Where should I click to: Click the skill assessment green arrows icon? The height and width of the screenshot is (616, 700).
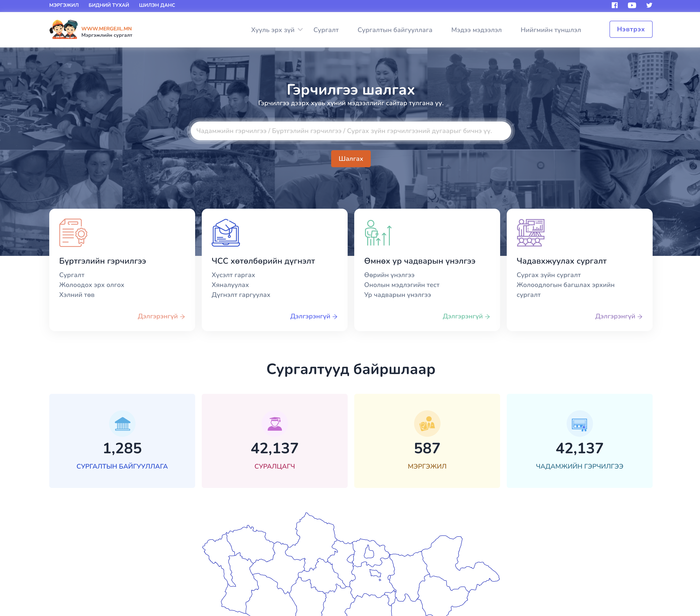(x=378, y=233)
